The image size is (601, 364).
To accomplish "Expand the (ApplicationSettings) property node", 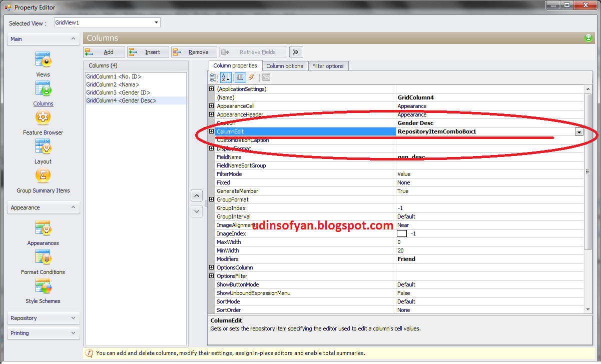I will pos(211,89).
